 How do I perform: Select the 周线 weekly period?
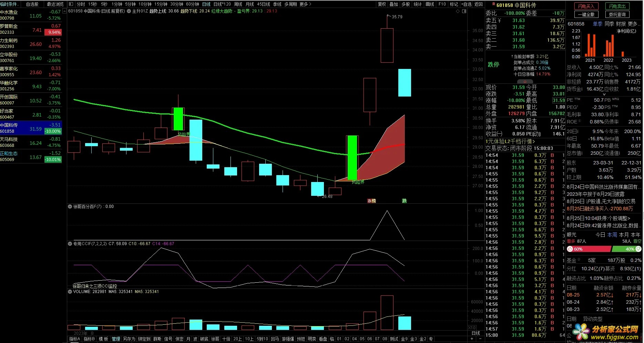pos(238,4)
